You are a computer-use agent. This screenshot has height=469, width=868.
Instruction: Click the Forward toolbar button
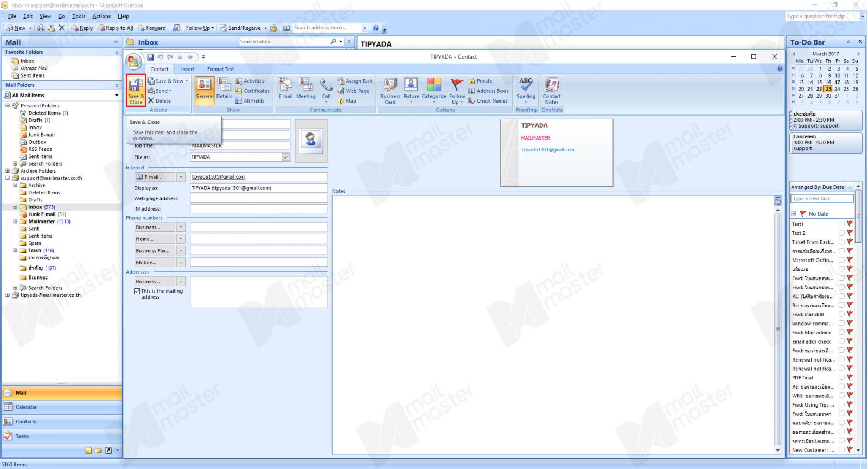point(152,28)
